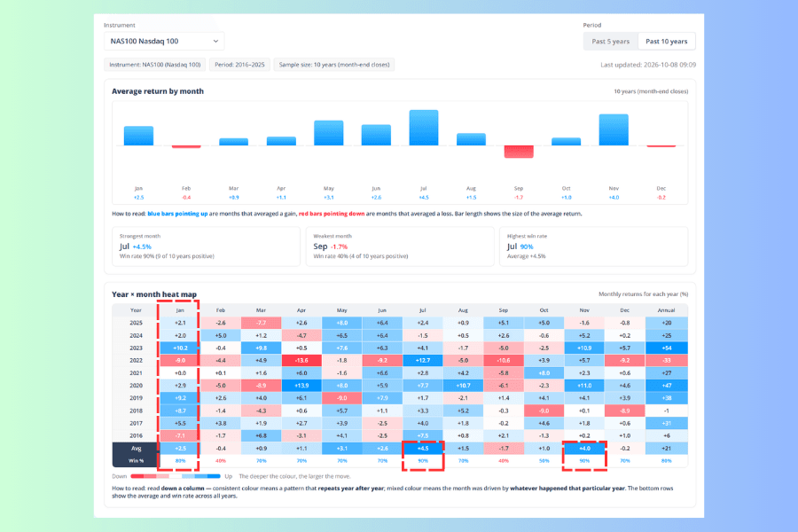
Task: Click the January bar in the chart
Action: [x=138, y=136]
